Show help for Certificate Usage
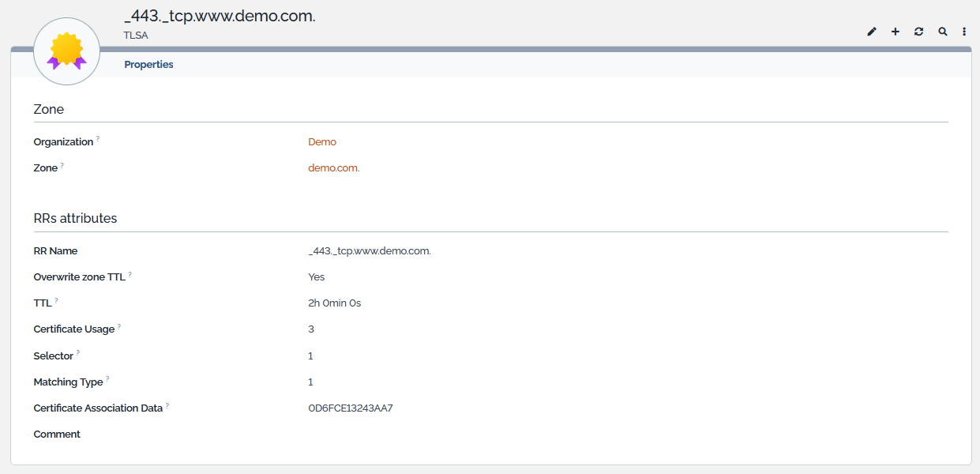980x474 pixels. (119, 326)
